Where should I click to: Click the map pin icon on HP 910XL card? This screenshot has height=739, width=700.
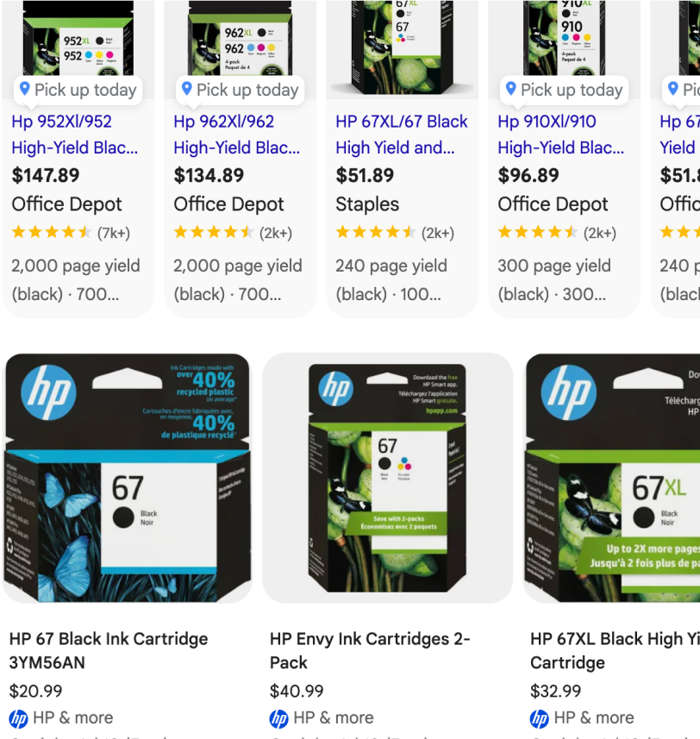pos(510,88)
